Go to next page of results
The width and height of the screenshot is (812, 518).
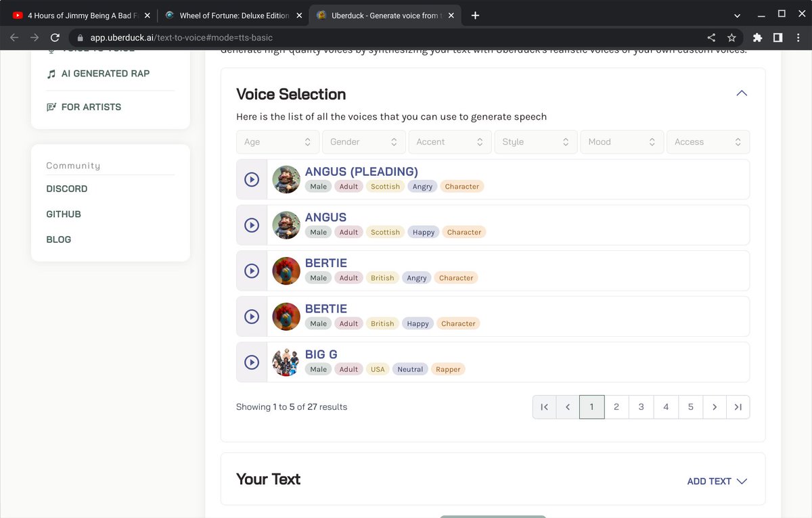[715, 407]
